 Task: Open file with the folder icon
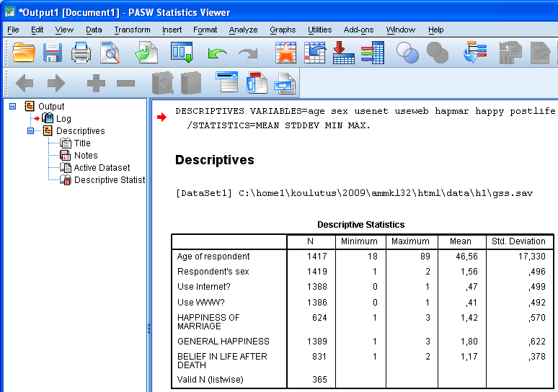pos(24,53)
